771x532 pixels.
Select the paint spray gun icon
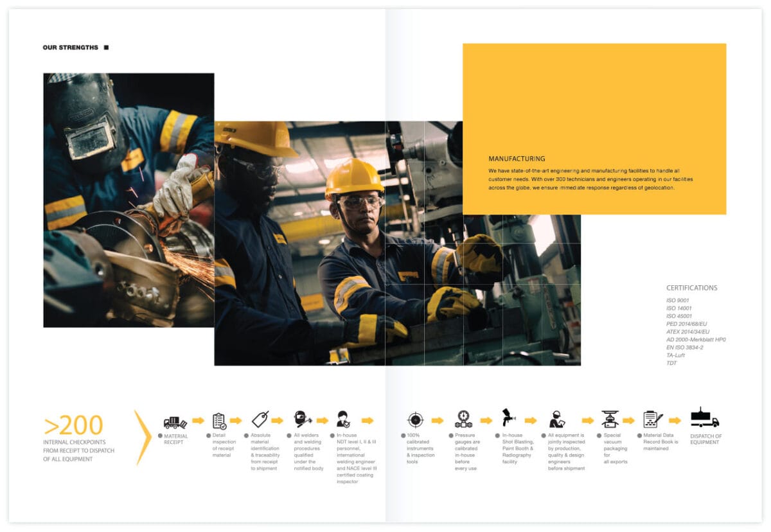click(508, 416)
